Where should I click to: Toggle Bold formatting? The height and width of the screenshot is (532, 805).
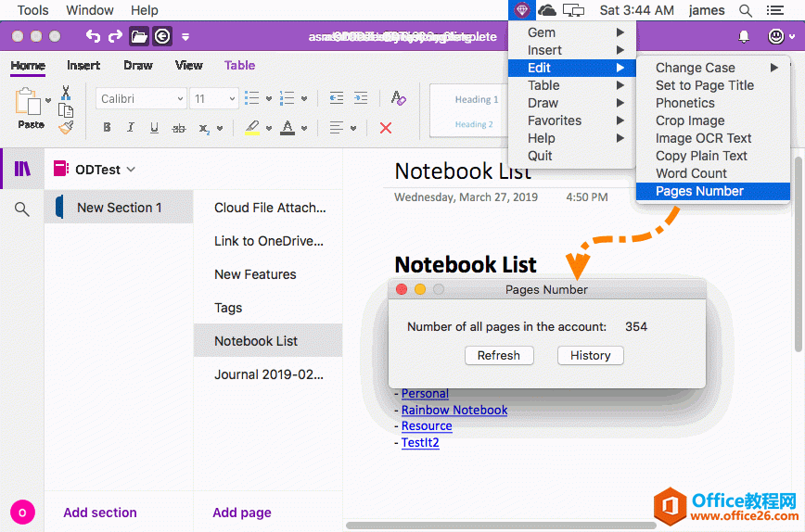tap(107, 128)
